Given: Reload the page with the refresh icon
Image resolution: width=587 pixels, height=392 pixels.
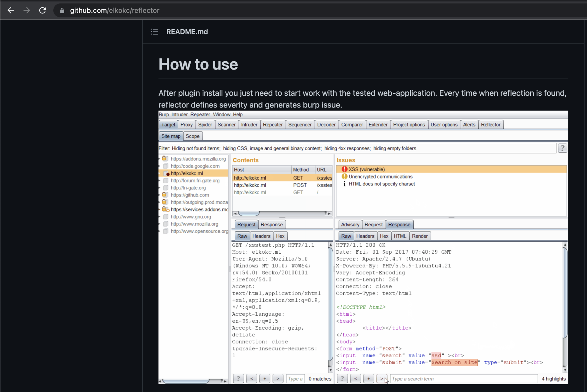Looking at the screenshot, I should [43, 10].
